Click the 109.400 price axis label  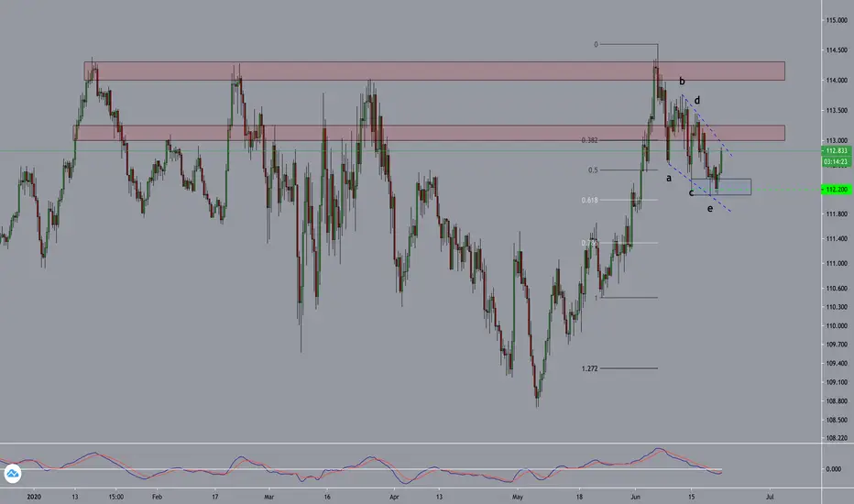coord(836,364)
